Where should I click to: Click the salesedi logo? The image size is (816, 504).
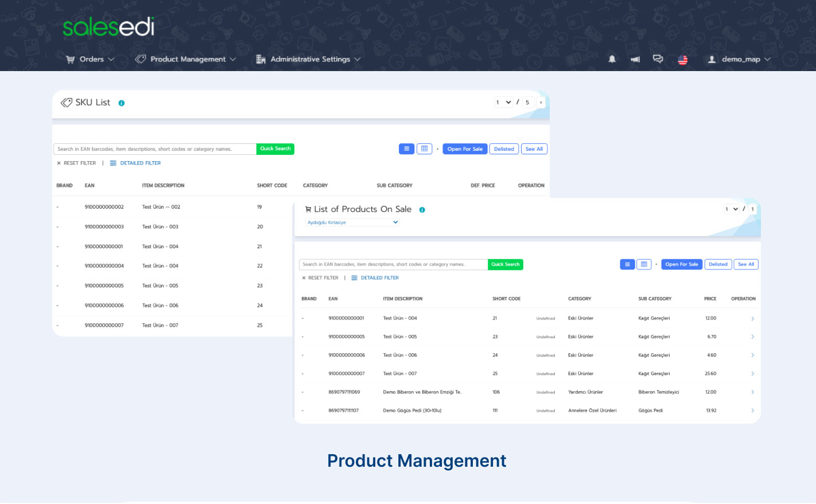point(108,27)
